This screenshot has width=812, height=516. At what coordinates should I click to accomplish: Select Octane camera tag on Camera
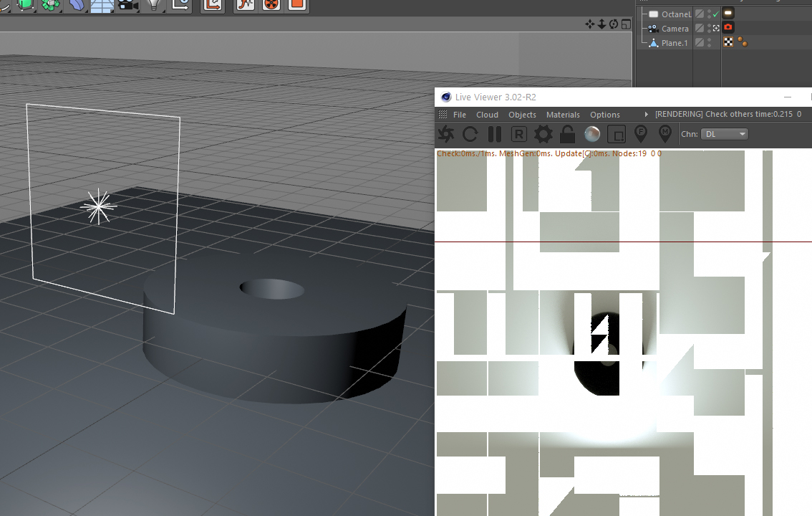pyautogui.click(x=728, y=27)
